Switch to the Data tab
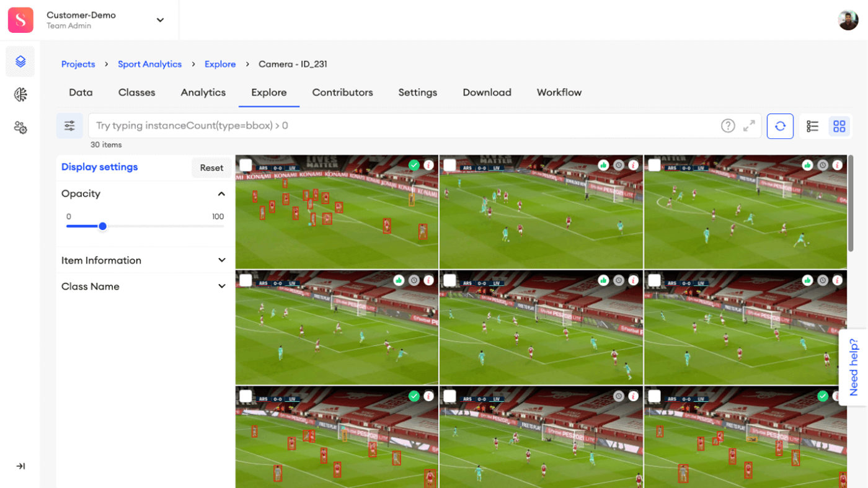Image resolution: width=868 pixels, height=488 pixels. [81, 92]
